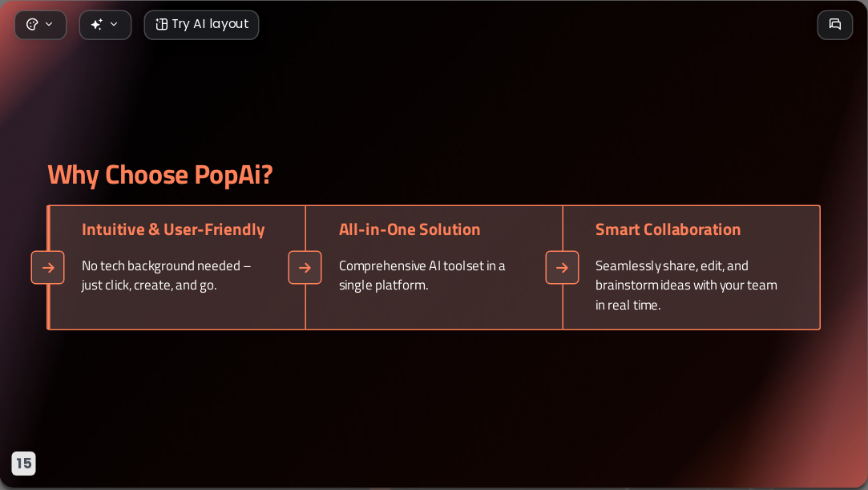This screenshot has height=490, width=868.
Task: Select the 'Intuitive & User-Friendly' heading
Action: pyautogui.click(x=173, y=229)
